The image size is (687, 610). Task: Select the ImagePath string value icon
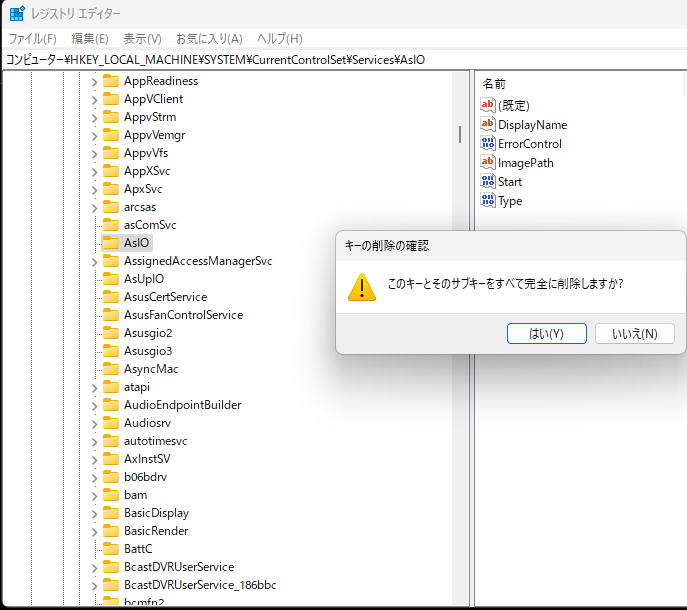tap(488, 162)
